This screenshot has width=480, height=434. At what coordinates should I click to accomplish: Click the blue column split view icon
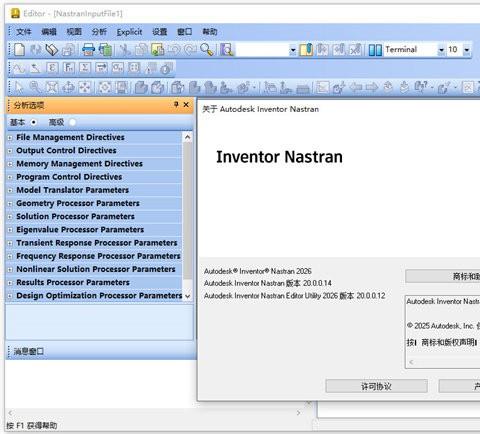[375, 50]
